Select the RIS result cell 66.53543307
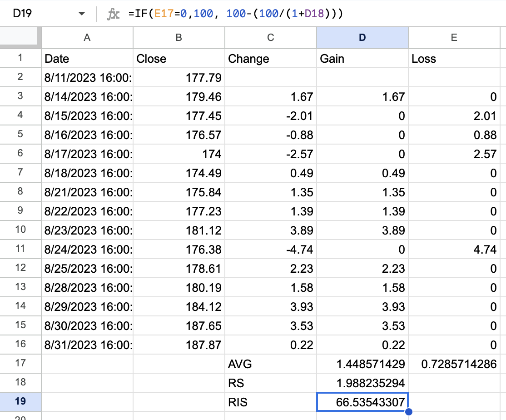This screenshot has width=506, height=420. coord(362,402)
